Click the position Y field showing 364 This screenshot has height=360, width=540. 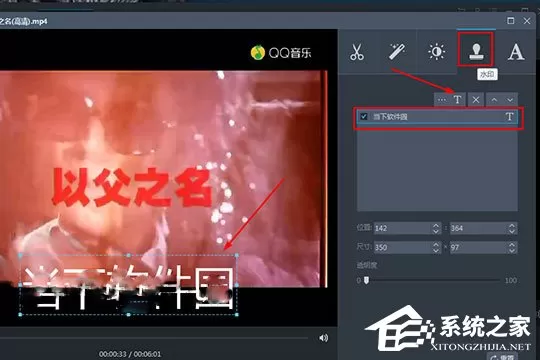(x=478, y=228)
